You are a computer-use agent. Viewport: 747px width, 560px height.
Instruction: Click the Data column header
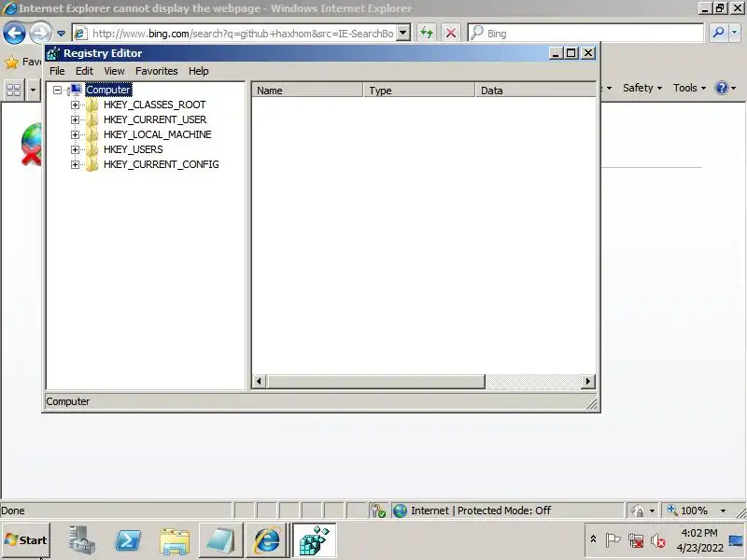coord(536,90)
